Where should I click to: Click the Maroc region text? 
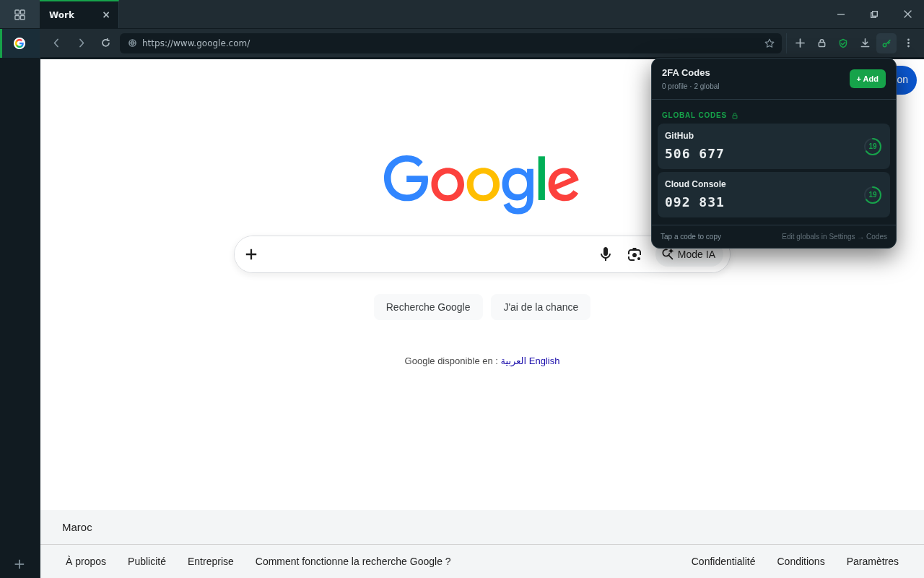point(77,527)
